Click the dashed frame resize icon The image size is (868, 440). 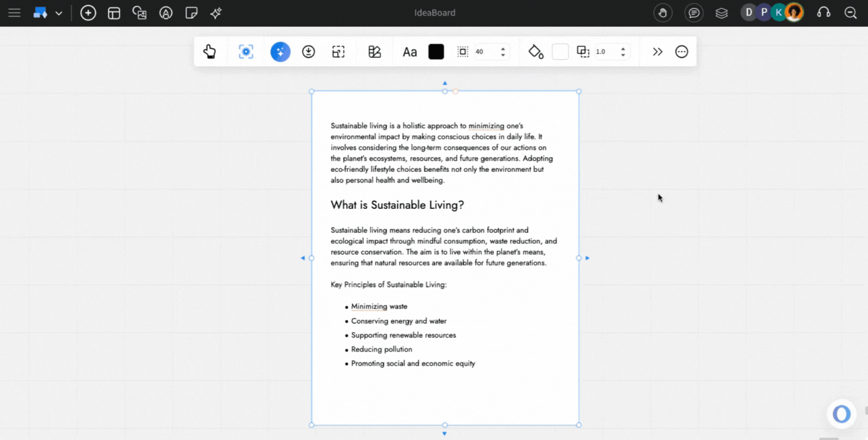(x=339, y=52)
